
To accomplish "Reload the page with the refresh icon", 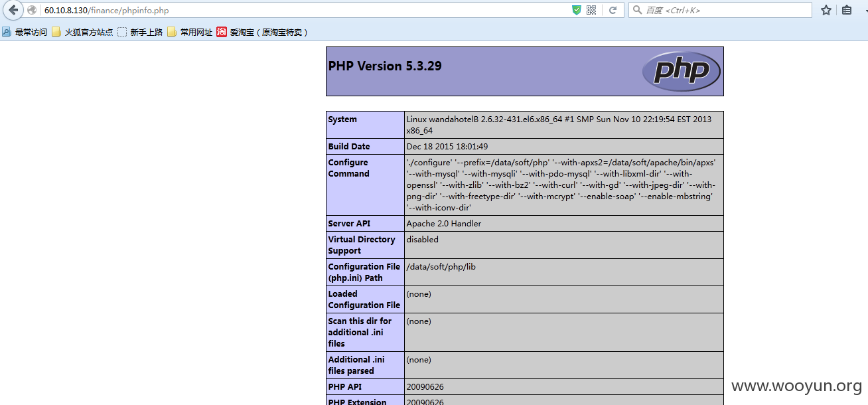I will click(613, 10).
